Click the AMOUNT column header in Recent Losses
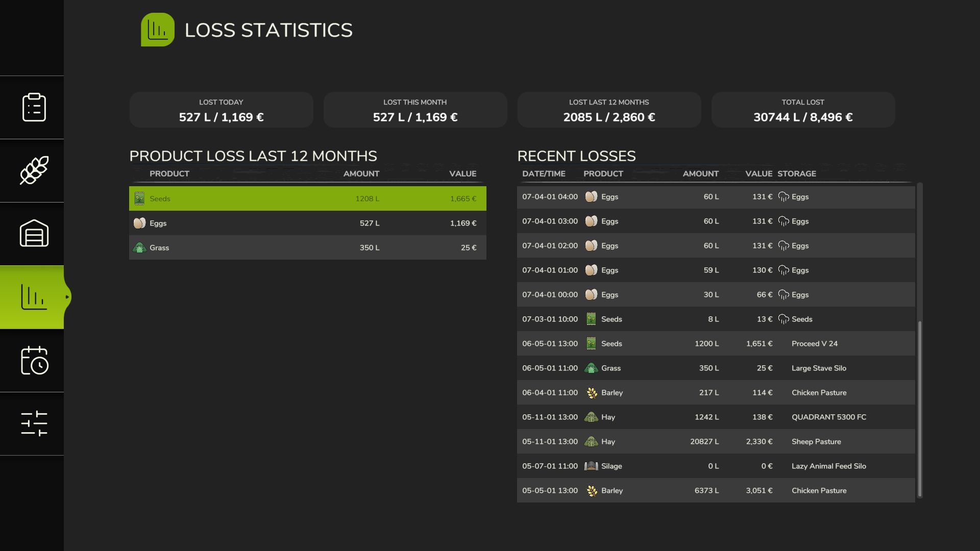This screenshot has height=551, width=980. pyautogui.click(x=700, y=173)
